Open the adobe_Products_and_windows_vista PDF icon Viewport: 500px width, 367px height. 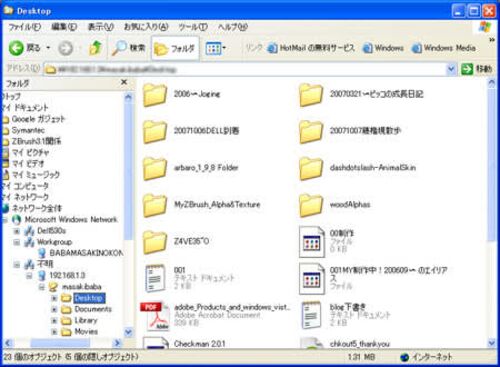(155, 316)
